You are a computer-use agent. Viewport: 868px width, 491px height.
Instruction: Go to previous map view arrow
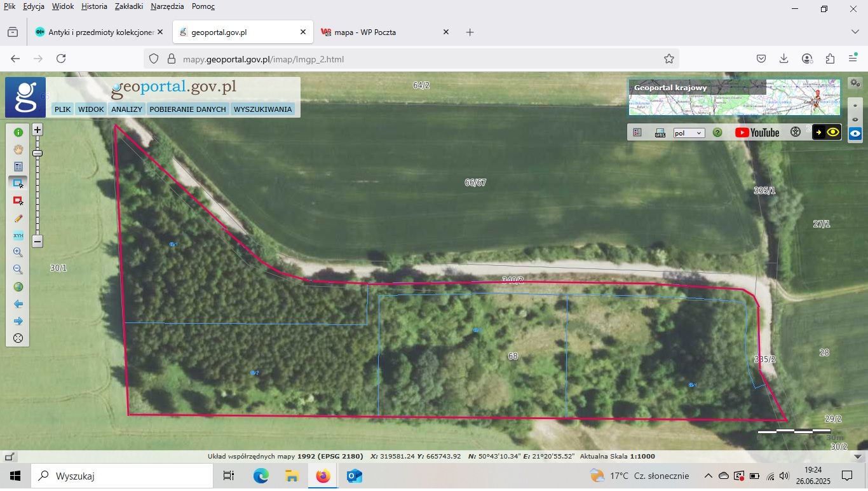tap(18, 304)
